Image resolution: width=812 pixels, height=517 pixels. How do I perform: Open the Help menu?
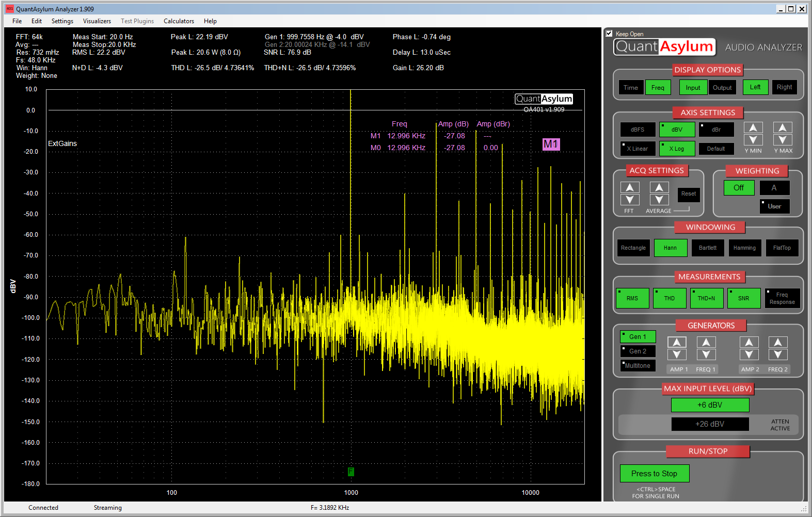[x=210, y=21]
